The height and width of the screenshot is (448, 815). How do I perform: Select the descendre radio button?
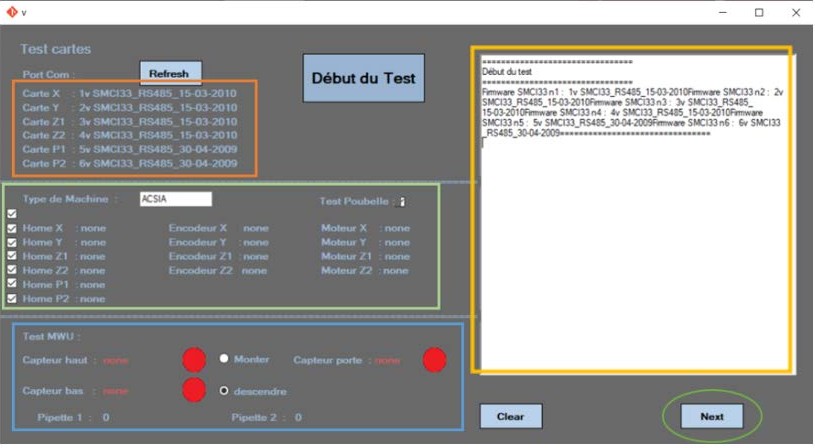224,390
